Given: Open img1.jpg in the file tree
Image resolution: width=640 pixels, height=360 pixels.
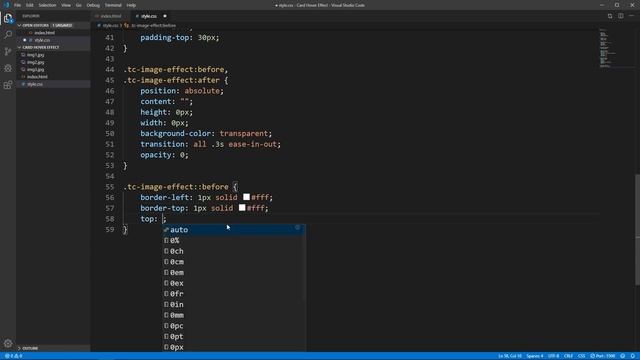Looking at the screenshot, I should click(x=53, y=55).
